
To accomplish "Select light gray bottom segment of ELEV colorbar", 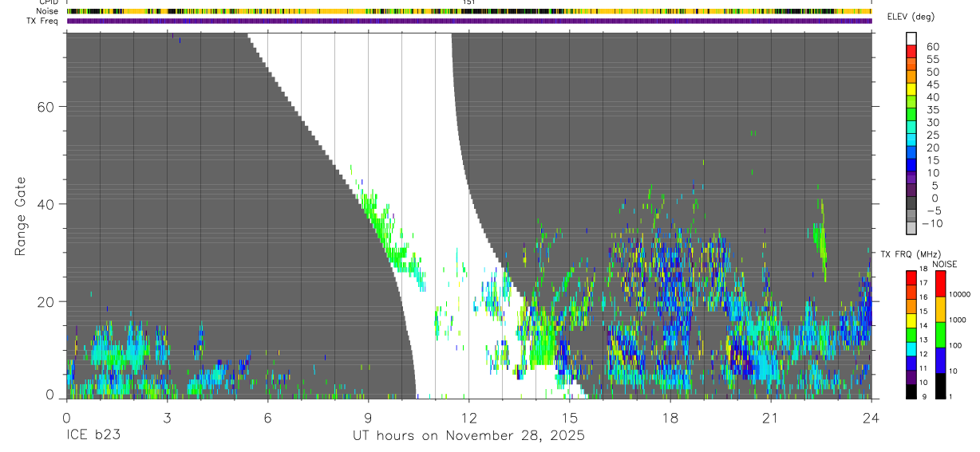I will pyautogui.click(x=911, y=228).
